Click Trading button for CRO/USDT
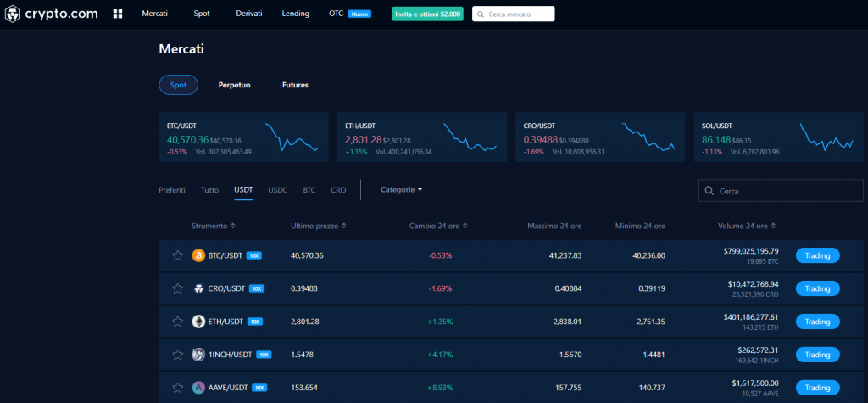The width and height of the screenshot is (868, 403). tap(818, 288)
